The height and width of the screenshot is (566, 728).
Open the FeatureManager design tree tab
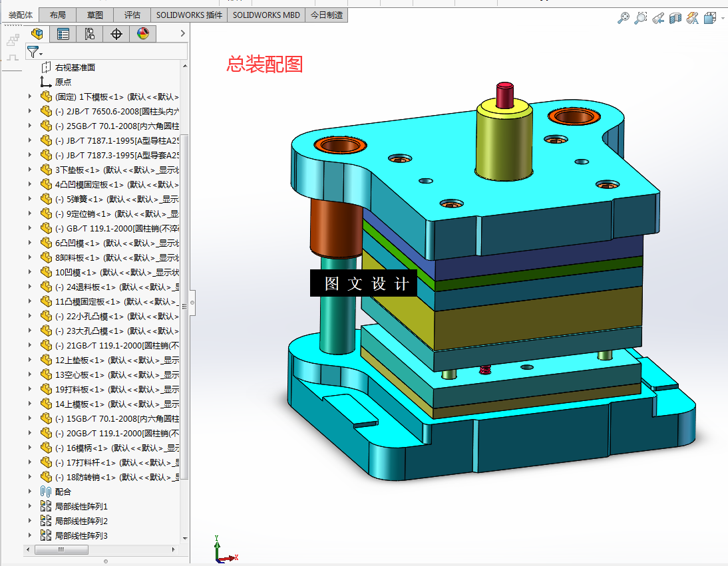(37, 33)
